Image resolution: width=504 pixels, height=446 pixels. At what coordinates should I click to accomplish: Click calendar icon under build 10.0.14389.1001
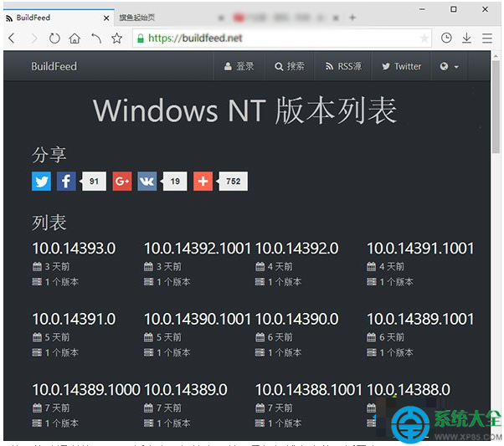pos(372,337)
